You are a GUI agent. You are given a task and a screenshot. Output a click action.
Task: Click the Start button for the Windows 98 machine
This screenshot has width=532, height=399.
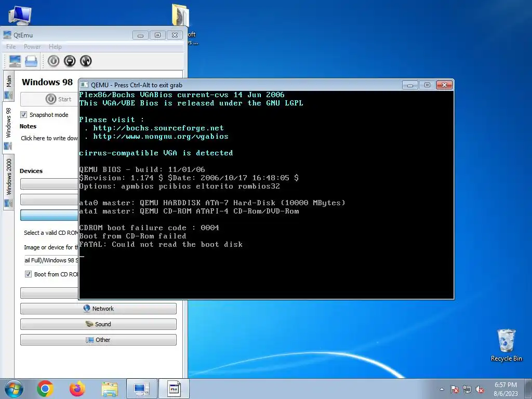click(49, 99)
